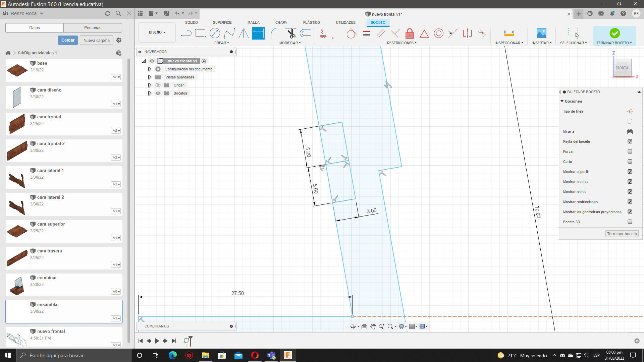This screenshot has width=644, height=362.
Task: Click Terminar boceto button in palette
Action: coord(622,234)
